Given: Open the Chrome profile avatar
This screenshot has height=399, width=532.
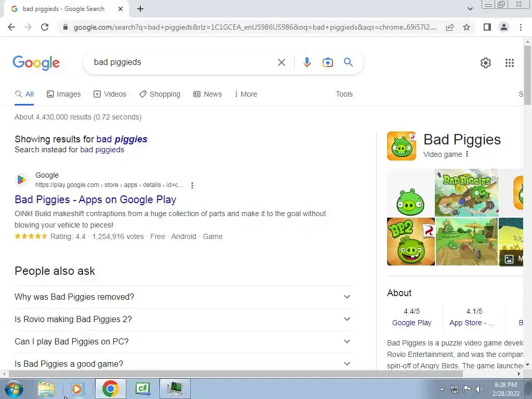Looking at the screenshot, I should [x=504, y=27].
